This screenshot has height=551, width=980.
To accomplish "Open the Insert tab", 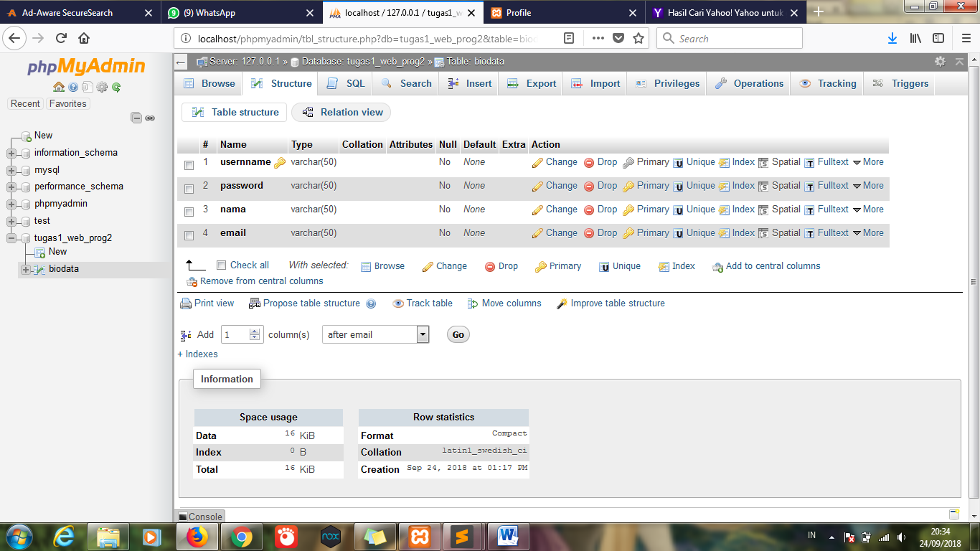I will pos(470,83).
